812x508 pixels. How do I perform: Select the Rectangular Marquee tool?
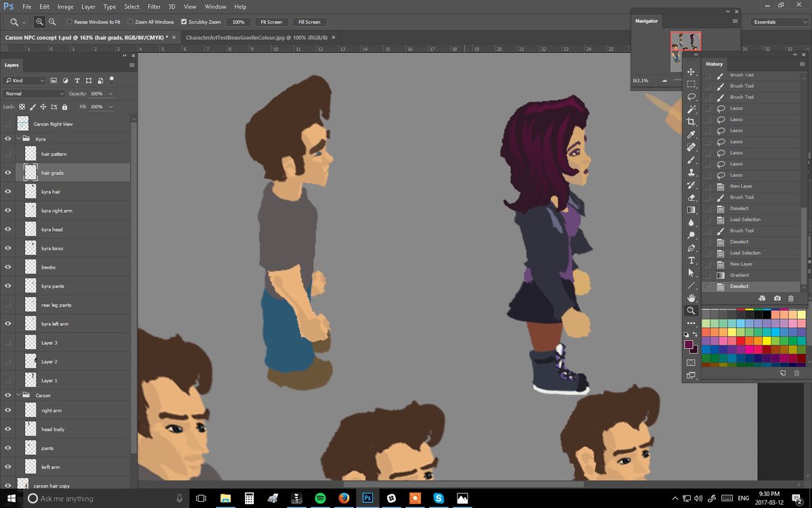[691, 84]
